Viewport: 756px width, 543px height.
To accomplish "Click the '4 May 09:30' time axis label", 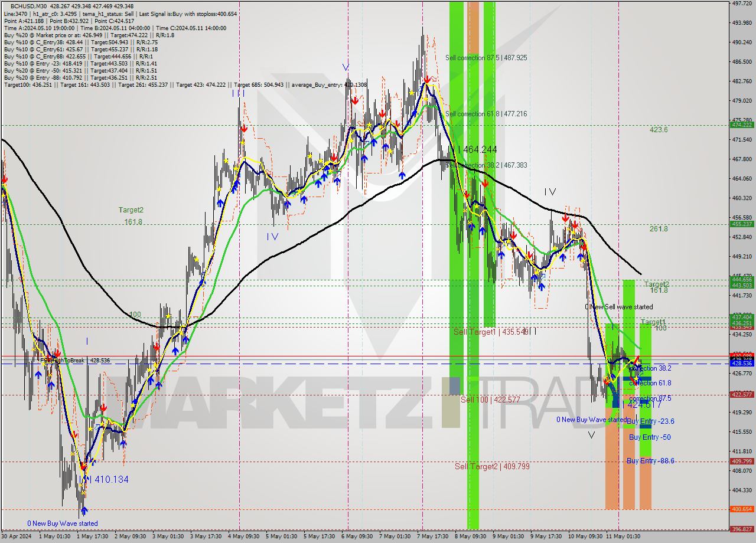I will (243, 537).
